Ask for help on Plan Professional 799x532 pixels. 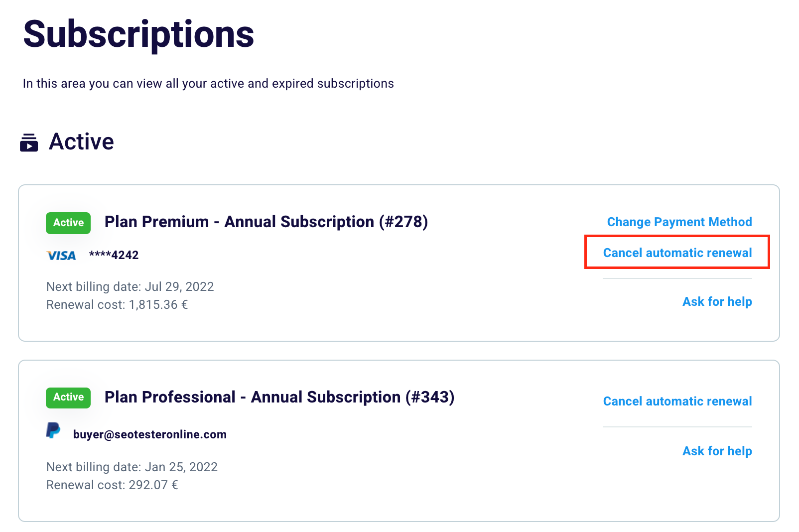(717, 451)
